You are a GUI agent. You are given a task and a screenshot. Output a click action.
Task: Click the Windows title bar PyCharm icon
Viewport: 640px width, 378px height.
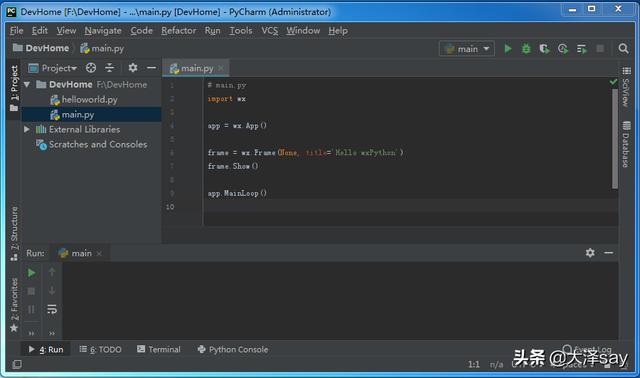tap(11, 12)
